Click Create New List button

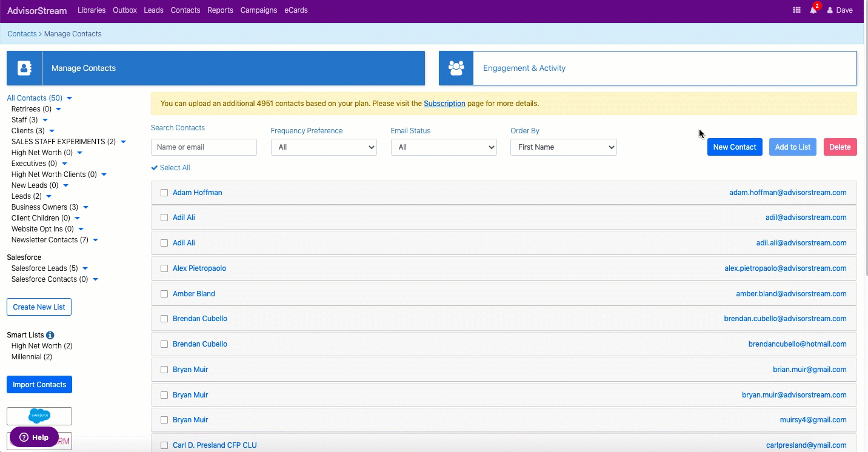tap(39, 307)
